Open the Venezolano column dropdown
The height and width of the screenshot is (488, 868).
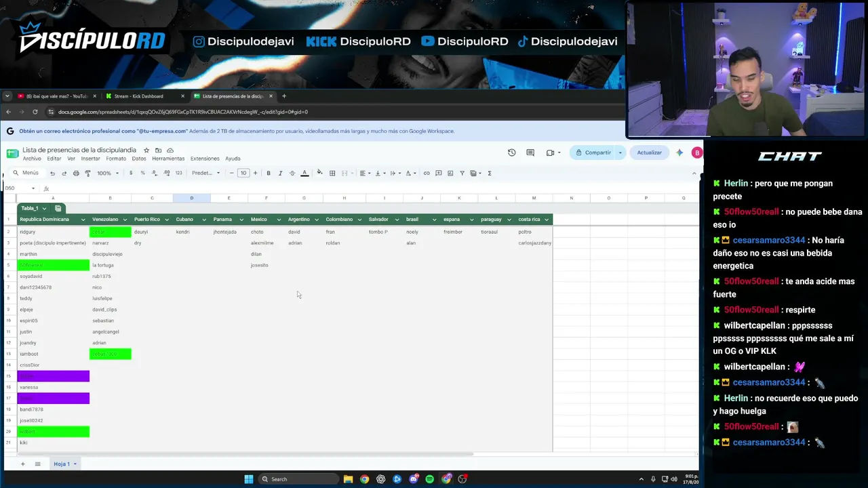pyautogui.click(x=125, y=220)
